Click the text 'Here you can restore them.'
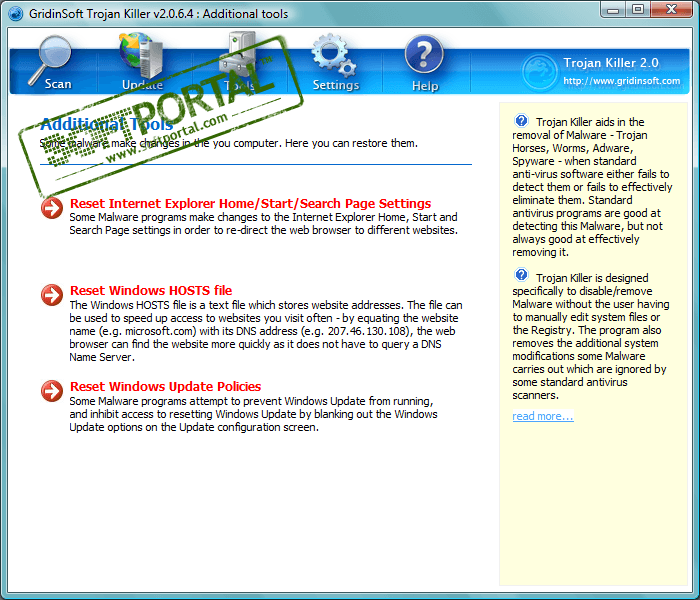 pos(351,143)
